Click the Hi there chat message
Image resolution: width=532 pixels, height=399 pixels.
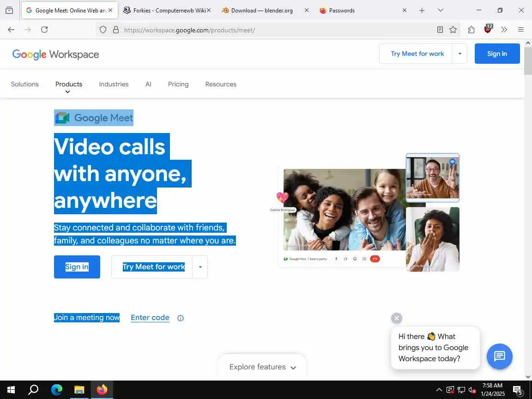[435, 348]
